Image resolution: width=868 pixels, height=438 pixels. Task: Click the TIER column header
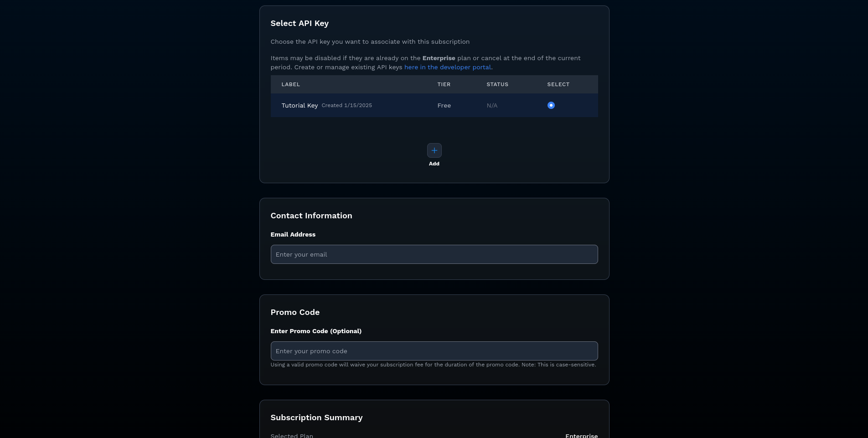point(444,84)
